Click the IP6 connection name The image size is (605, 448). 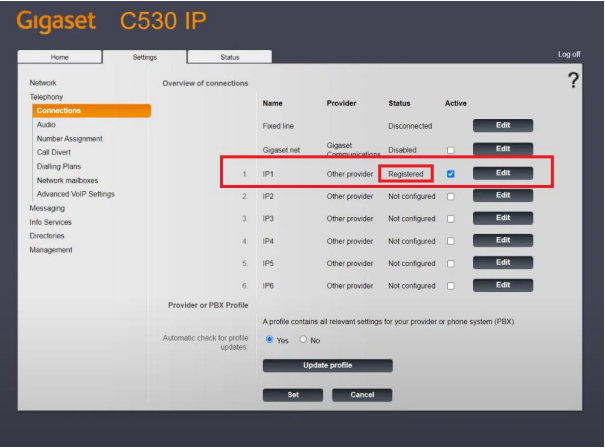click(268, 286)
